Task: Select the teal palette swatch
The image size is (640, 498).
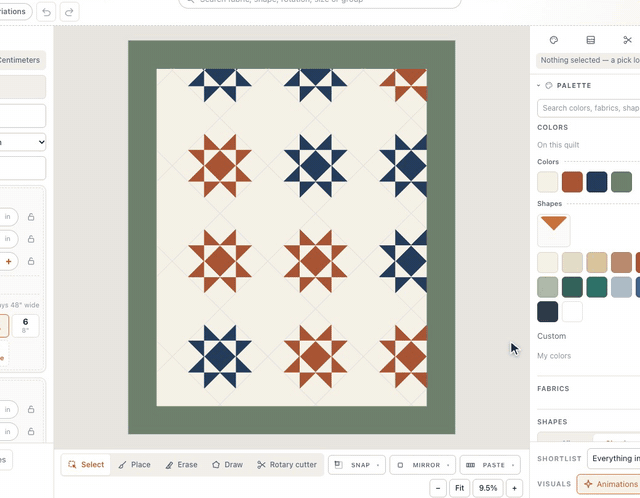Action: (597, 287)
